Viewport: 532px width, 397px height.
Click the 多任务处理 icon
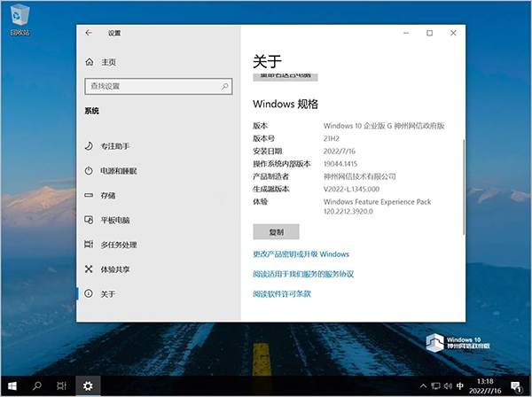89,244
